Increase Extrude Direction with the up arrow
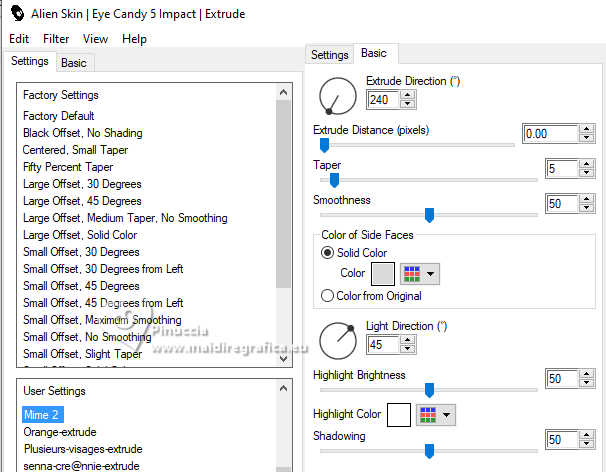Viewport: 606px width, 472px height. tap(407, 94)
